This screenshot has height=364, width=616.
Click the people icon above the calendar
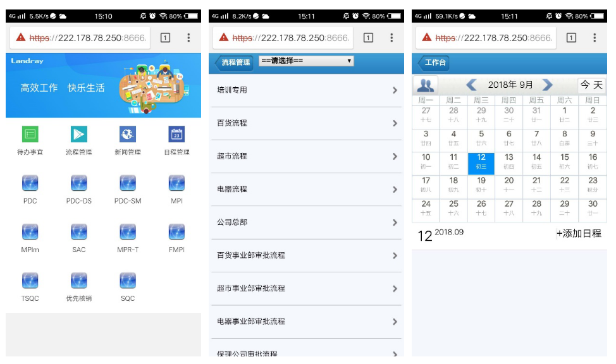[x=426, y=85]
